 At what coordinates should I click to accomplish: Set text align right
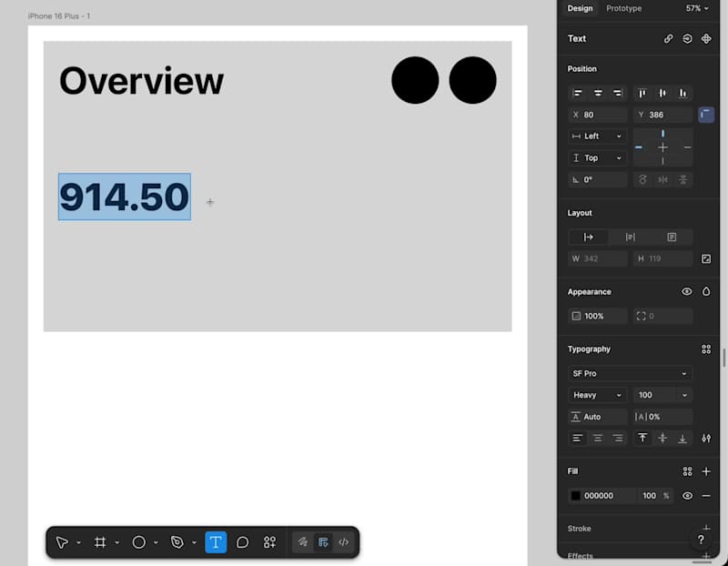tap(618, 439)
